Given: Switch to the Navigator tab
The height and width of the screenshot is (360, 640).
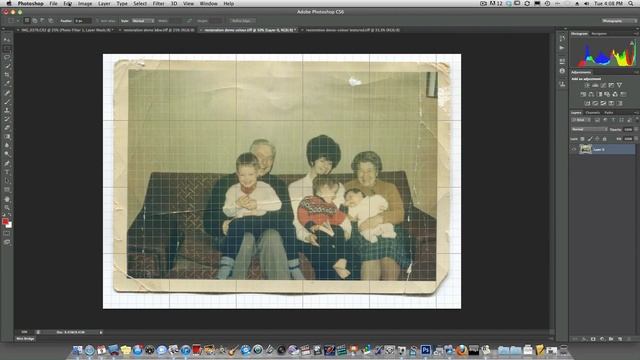Looking at the screenshot, I should tap(599, 33).
